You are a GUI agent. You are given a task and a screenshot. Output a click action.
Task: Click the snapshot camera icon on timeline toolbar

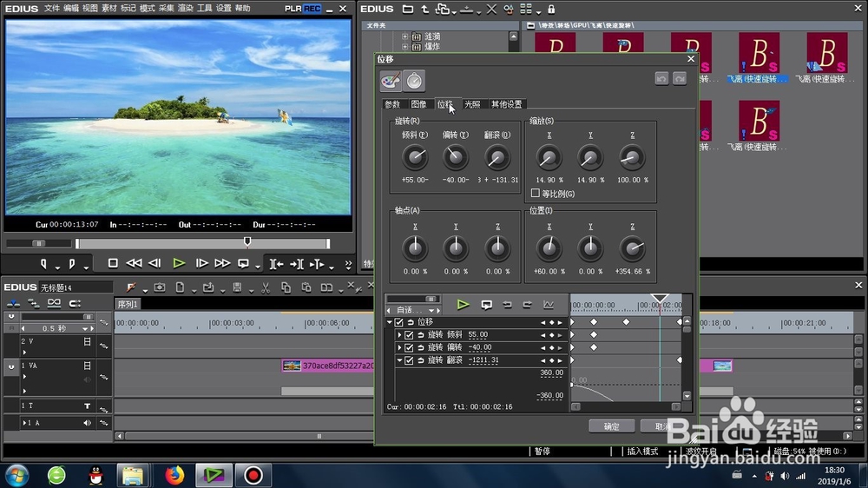coord(160,287)
